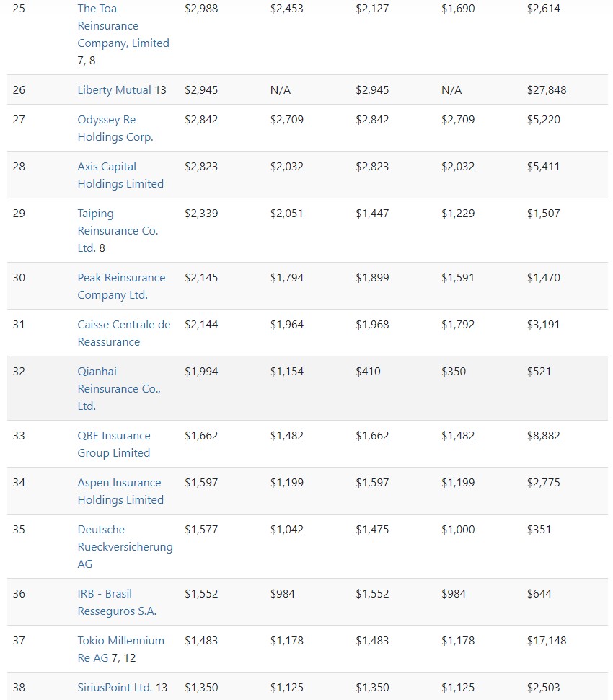The height and width of the screenshot is (700, 613).
Task: Follow Aspen Insurance Holdings Limited link
Action: pos(120,491)
